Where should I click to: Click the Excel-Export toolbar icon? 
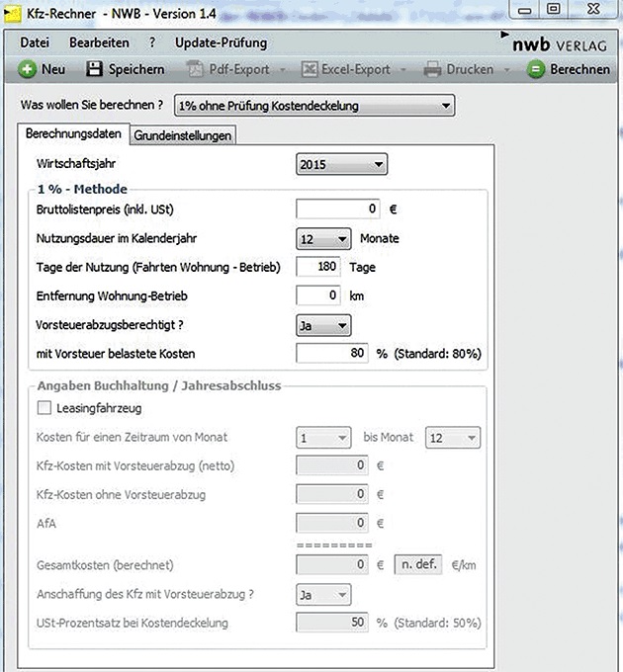(309, 69)
